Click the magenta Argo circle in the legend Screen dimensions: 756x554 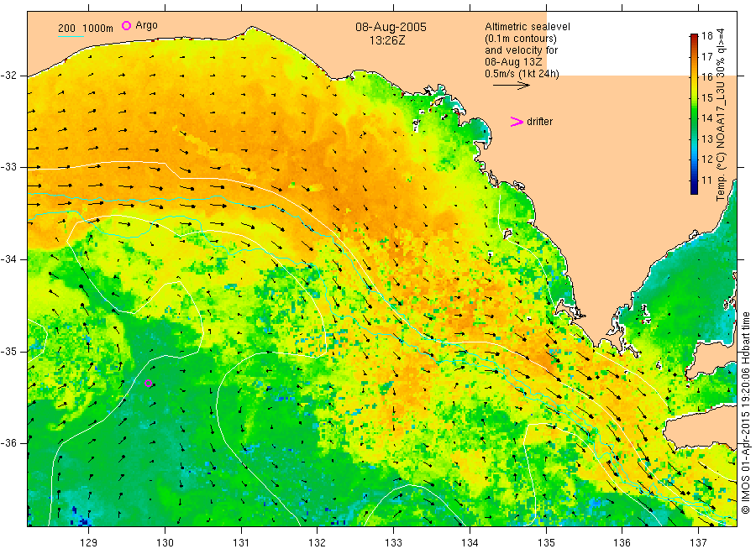126,25
